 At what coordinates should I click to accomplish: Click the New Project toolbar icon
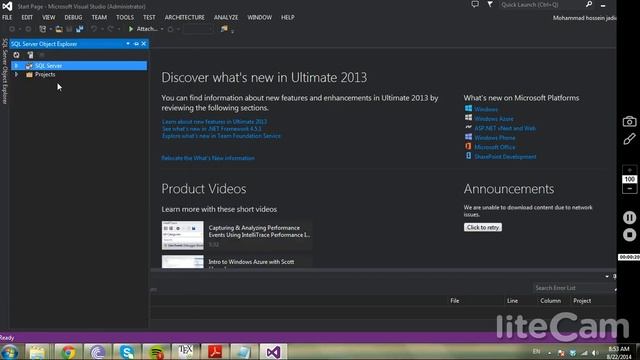[42, 29]
